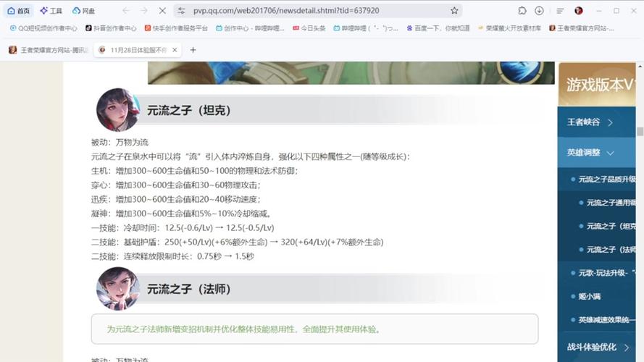The height and width of the screenshot is (362, 644).
Task: Open the 战斗体验优化 sidebar section
Action: (x=596, y=347)
